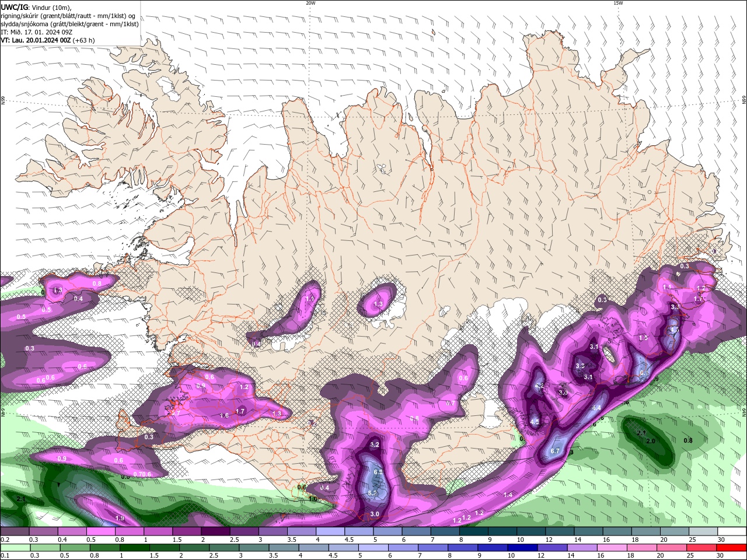This screenshot has height=560, width=747.
Task: Select the black 0.8 rain value label
Action: click(688, 440)
